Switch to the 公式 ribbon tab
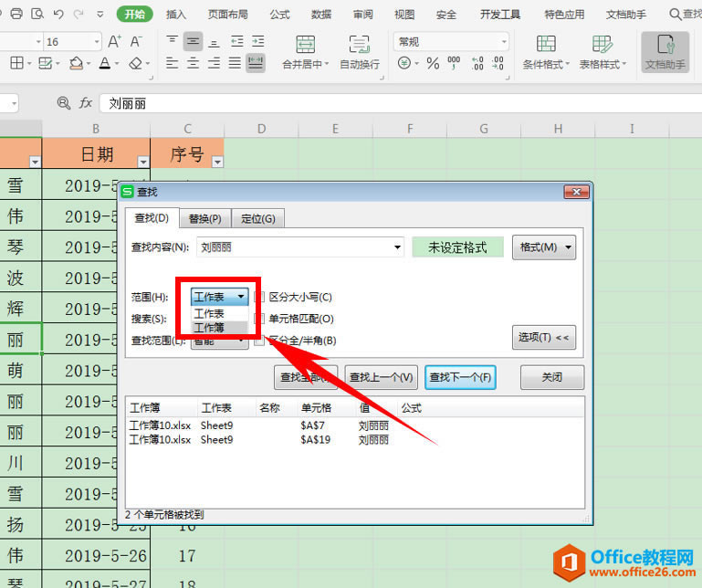Image resolution: width=702 pixels, height=588 pixels. pos(280,15)
